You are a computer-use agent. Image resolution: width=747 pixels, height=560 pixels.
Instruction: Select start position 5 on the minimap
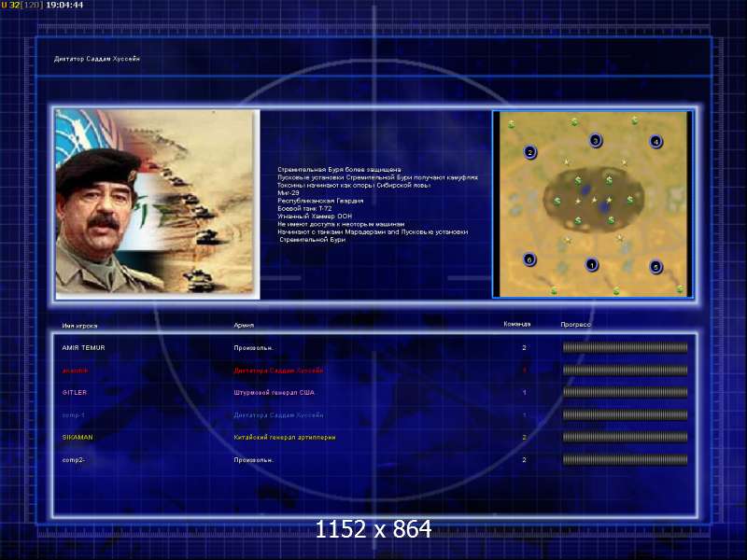click(x=656, y=267)
